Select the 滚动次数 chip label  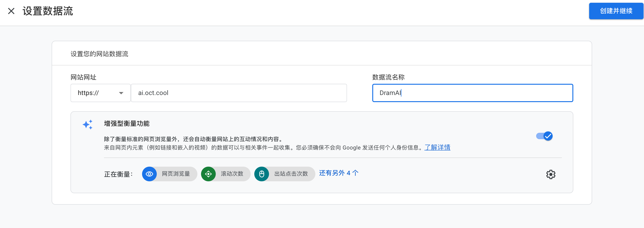tap(232, 174)
